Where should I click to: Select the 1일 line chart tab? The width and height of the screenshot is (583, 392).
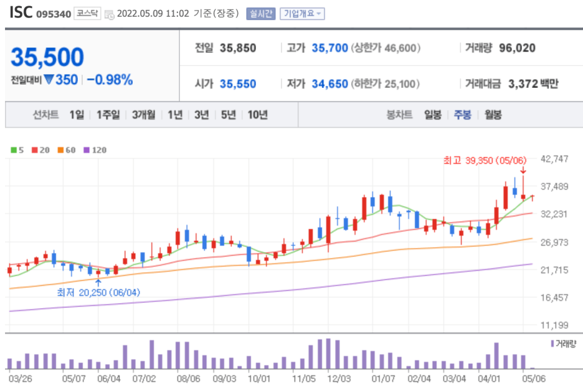pos(77,115)
